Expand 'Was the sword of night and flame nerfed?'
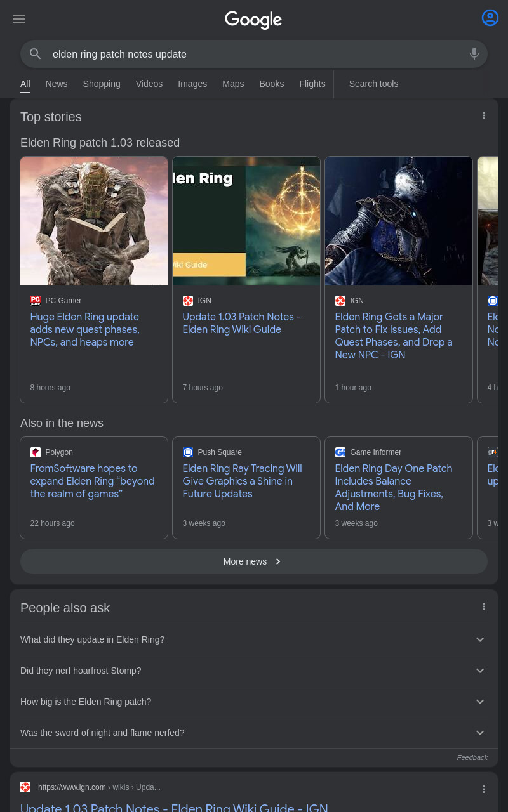The height and width of the screenshot is (812, 508). coord(254,733)
